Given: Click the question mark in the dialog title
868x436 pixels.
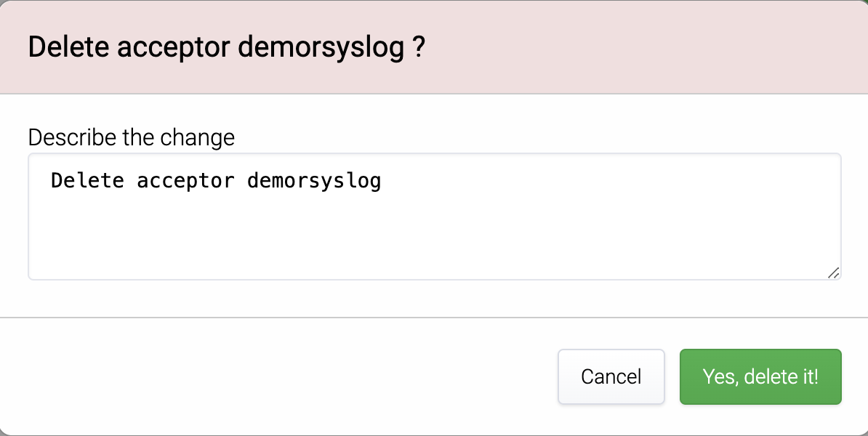Looking at the screenshot, I should pyautogui.click(x=418, y=48).
